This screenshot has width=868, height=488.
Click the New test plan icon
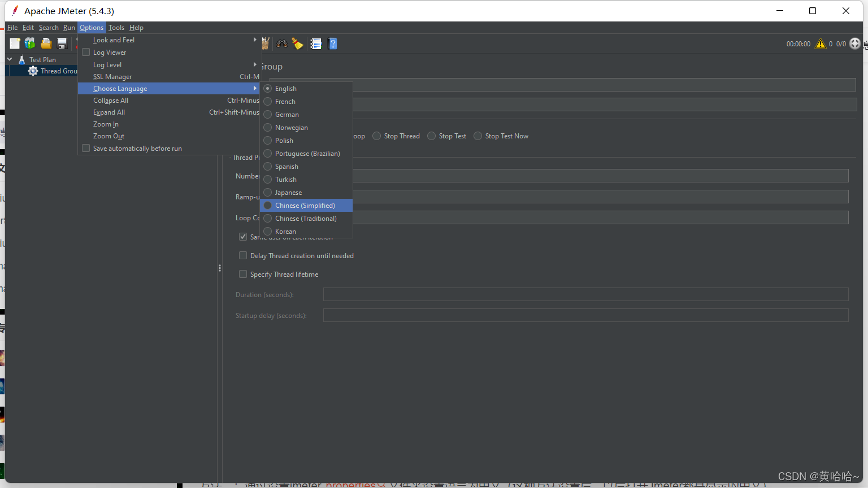[15, 43]
